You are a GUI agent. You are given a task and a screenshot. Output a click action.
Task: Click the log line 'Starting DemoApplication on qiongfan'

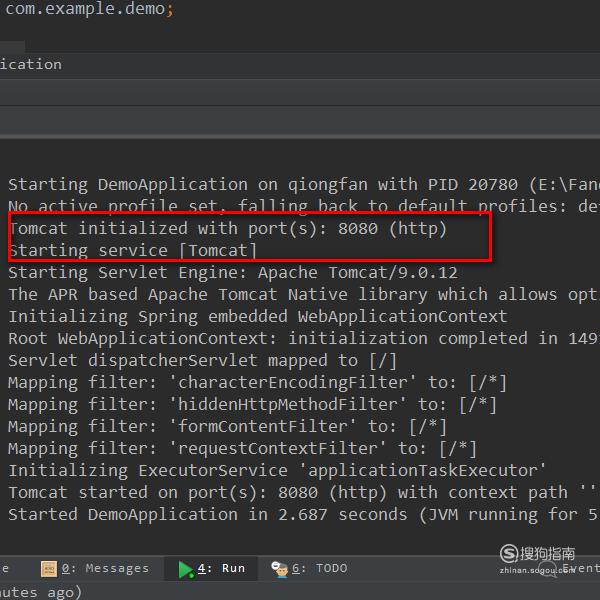pyautogui.click(x=304, y=185)
